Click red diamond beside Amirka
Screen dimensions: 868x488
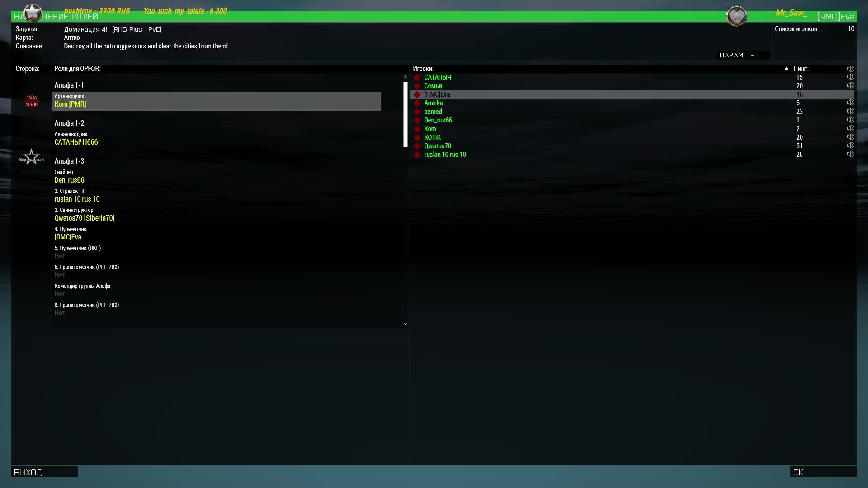tap(417, 103)
